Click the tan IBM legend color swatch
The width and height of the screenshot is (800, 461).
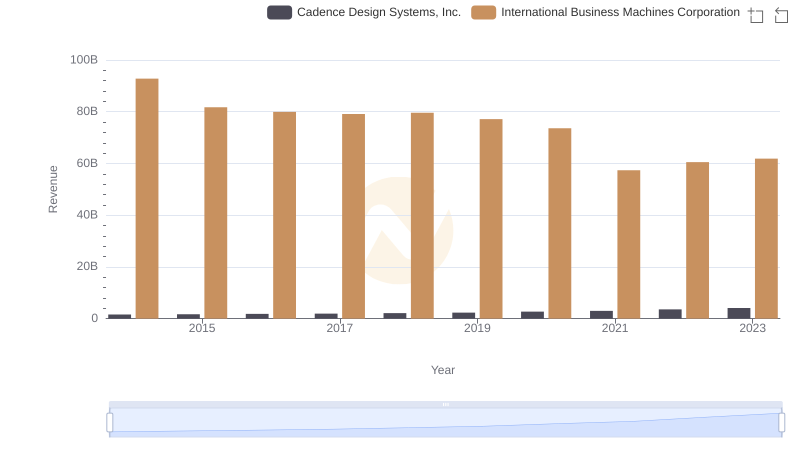coord(484,12)
